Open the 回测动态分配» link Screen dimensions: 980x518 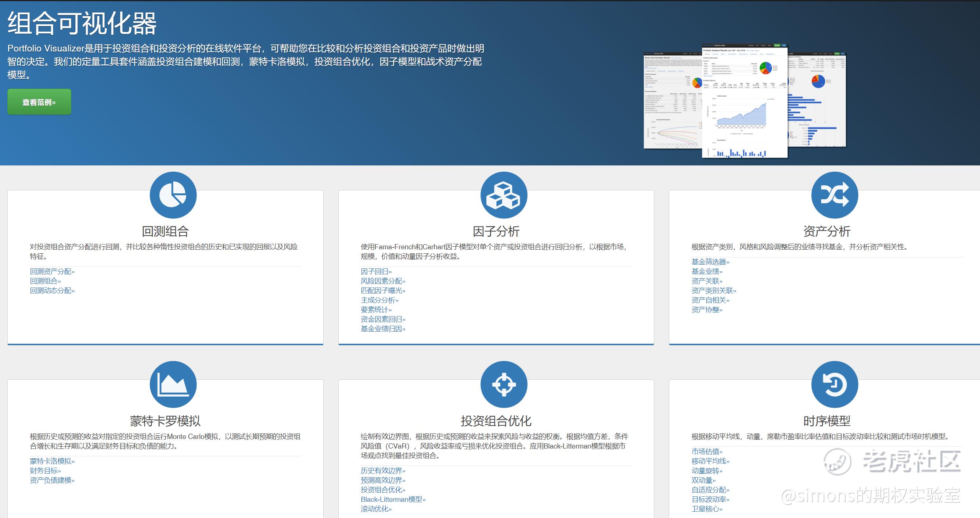(53, 290)
